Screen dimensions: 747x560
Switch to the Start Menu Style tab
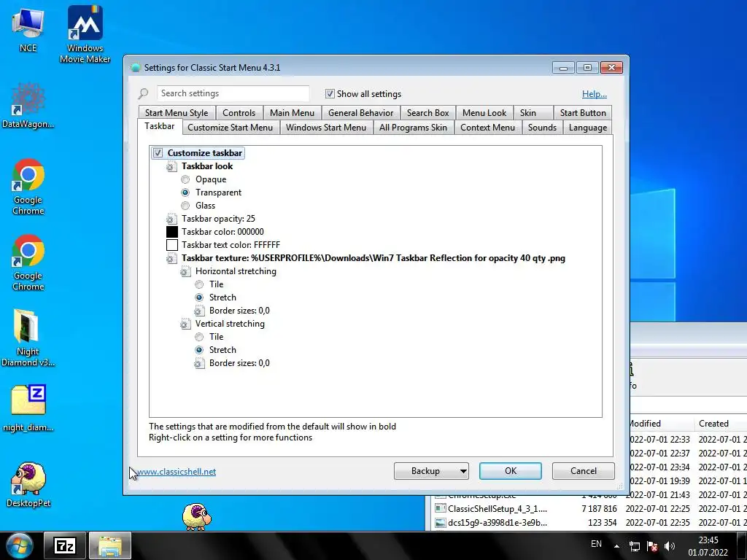pyautogui.click(x=177, y=113)
